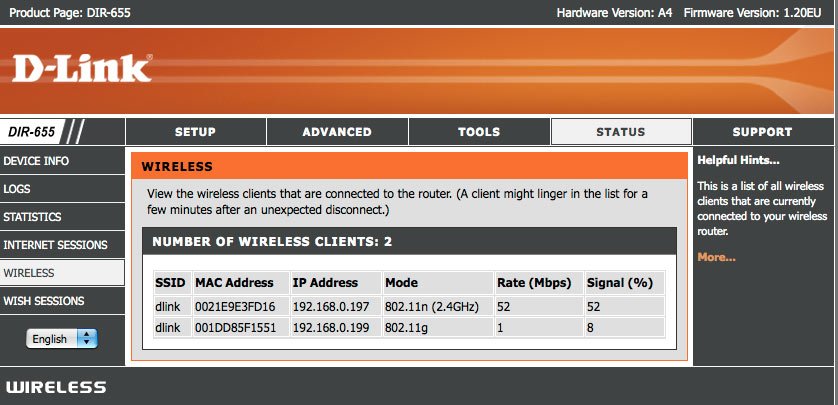The width and height of the screenshot is (838, 405).
Task: Open the SETUP tab
Action: (196, 132)
